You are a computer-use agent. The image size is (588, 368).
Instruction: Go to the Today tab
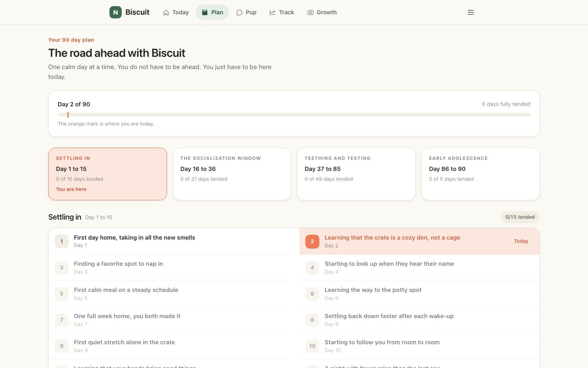point(176,12)
